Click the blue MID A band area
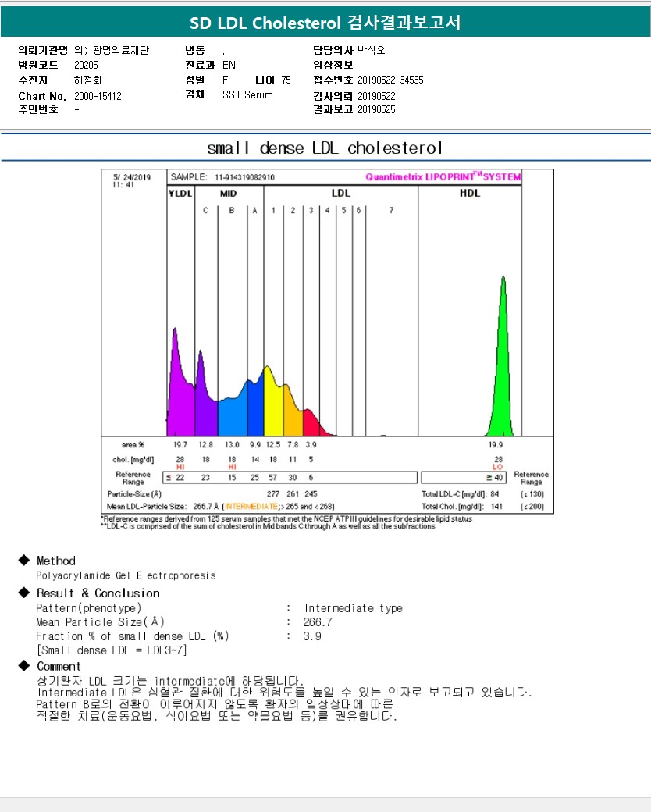The width and height of the screenshot is (651, 812). point(254,406)
